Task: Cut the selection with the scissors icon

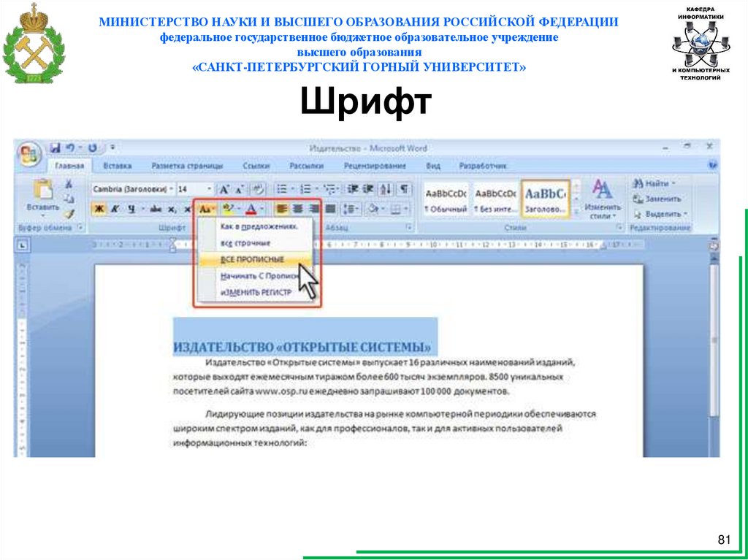Action: click(x=69, y=184)
